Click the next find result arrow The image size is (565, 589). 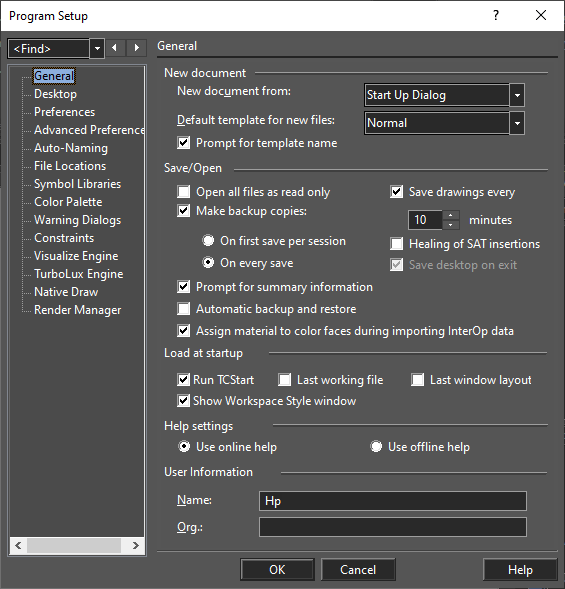tap(136, 48)
